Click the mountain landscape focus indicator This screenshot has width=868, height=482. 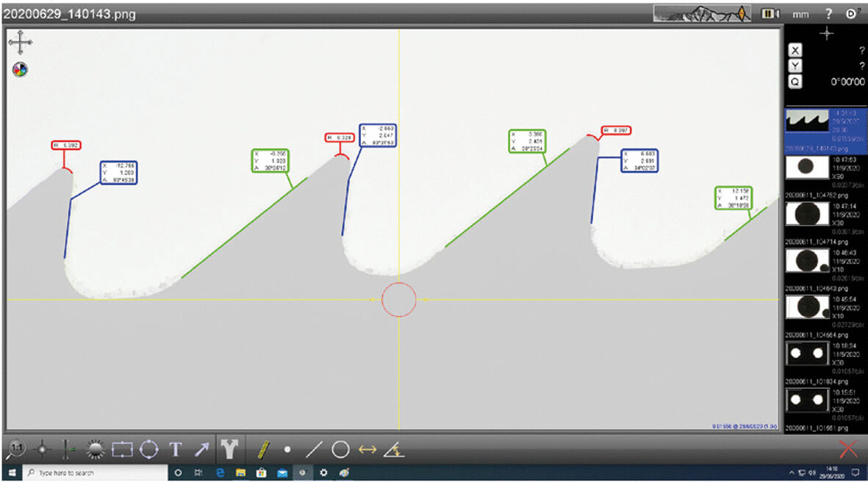pyautogui.click(x=702, y=13)
